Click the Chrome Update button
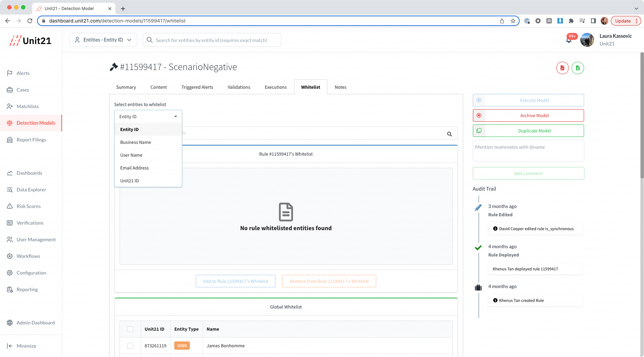 click(626, 21)
